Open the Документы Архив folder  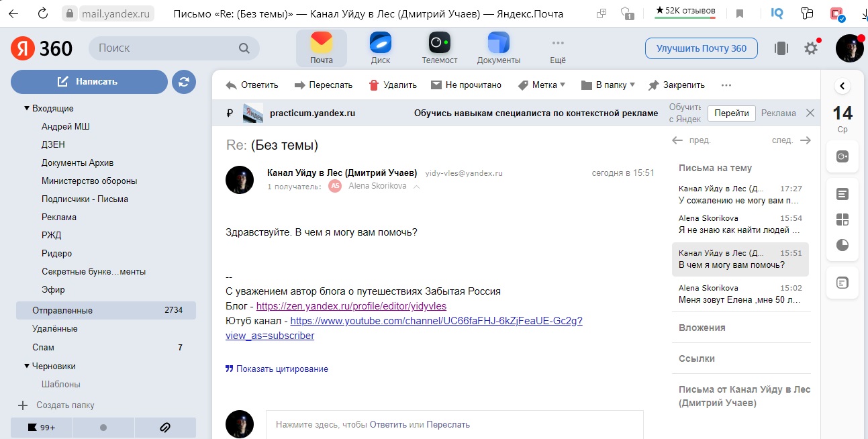pyautogui.click(x=77, y=162)
